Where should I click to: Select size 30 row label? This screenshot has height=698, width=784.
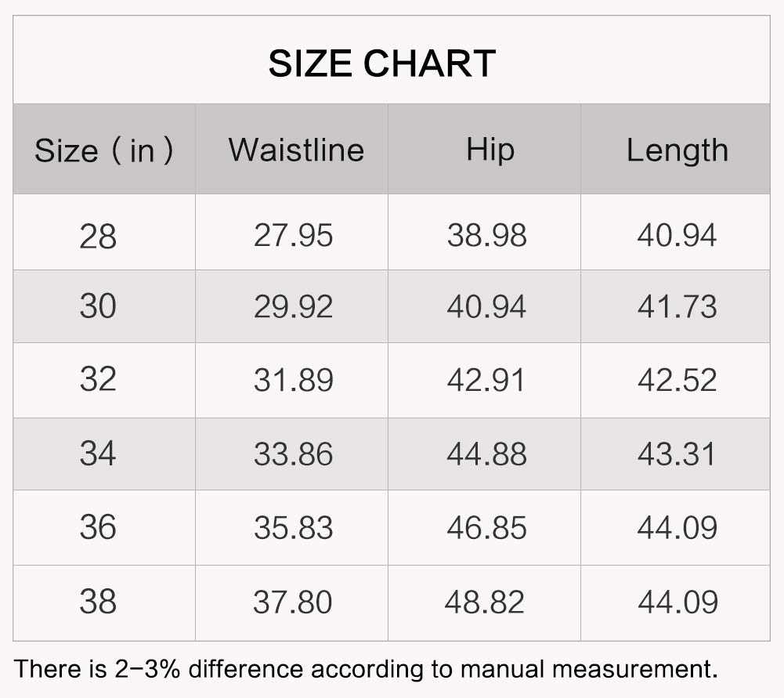tap(98, 306)
